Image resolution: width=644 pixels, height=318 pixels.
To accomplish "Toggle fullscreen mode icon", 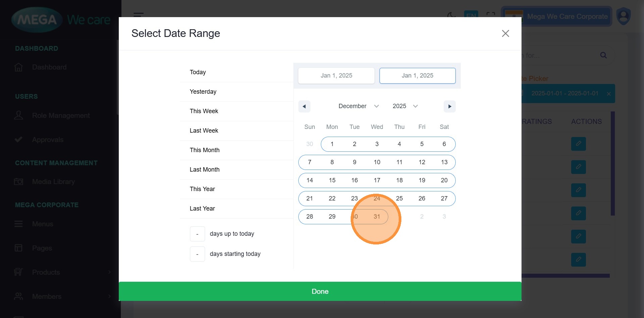I will 490,15.
